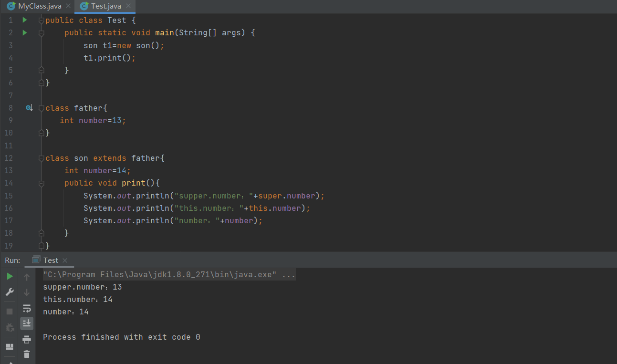Fold at Test class closing brace, line 6
This screenshot has width=617, height=364.
tap(42, 83)
